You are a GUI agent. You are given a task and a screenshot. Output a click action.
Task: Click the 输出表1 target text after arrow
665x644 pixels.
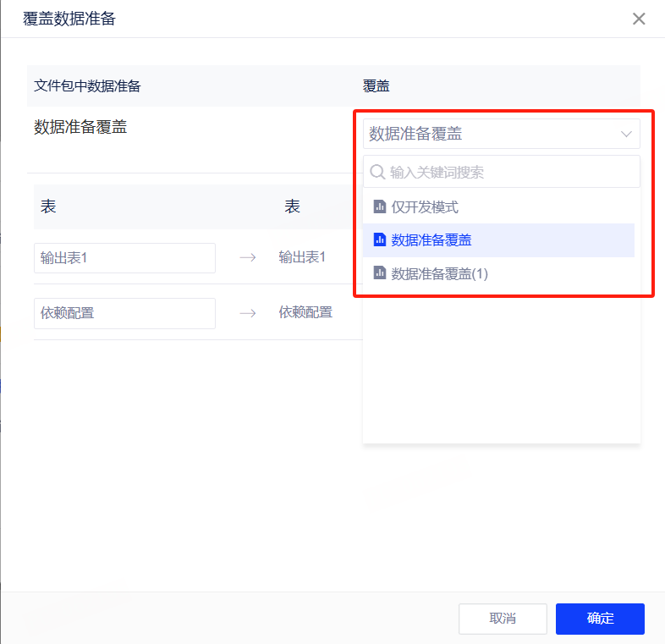(x=302, y=257)
